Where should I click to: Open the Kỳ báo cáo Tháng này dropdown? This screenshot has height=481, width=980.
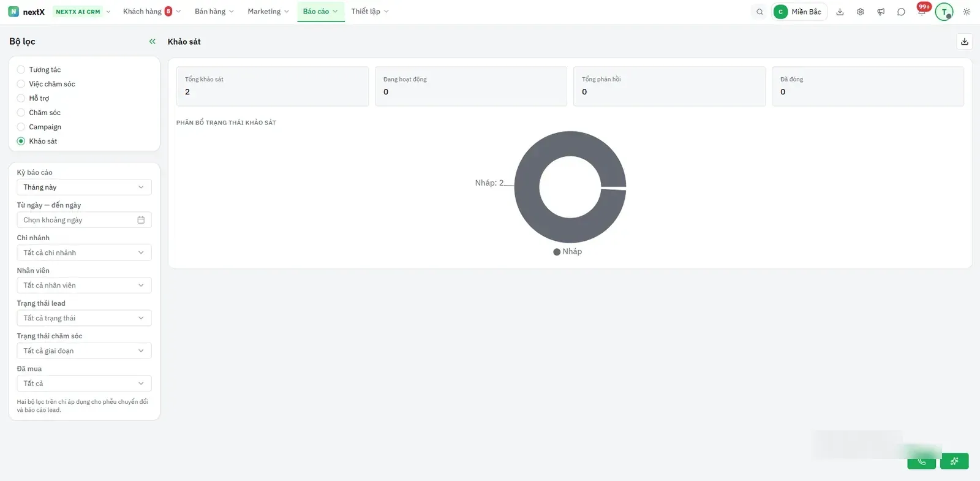[x=84, y=187]
